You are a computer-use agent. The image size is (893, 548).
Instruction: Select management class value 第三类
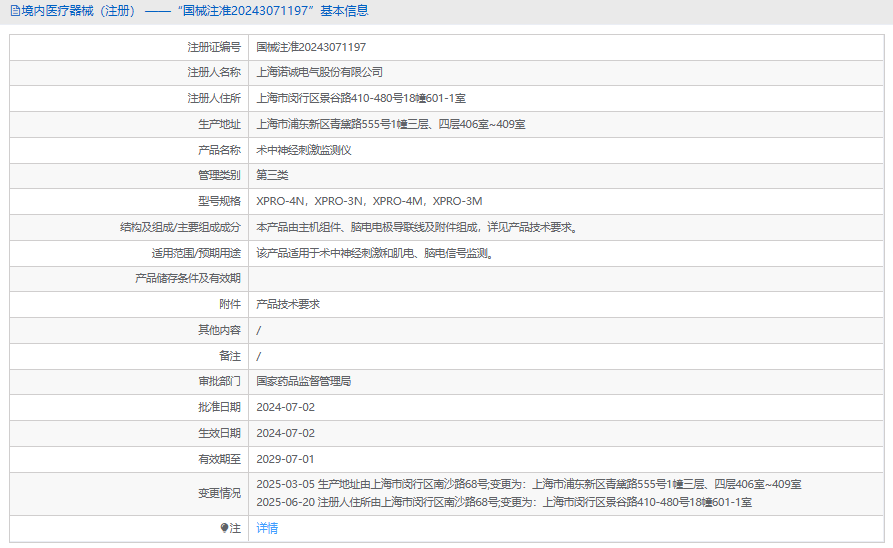(x=272, y=175)
